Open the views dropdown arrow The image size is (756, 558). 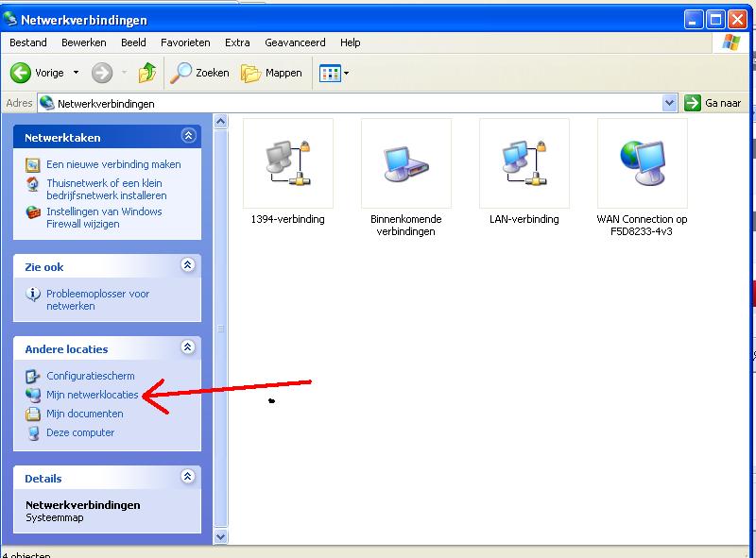tap(346, 74)
